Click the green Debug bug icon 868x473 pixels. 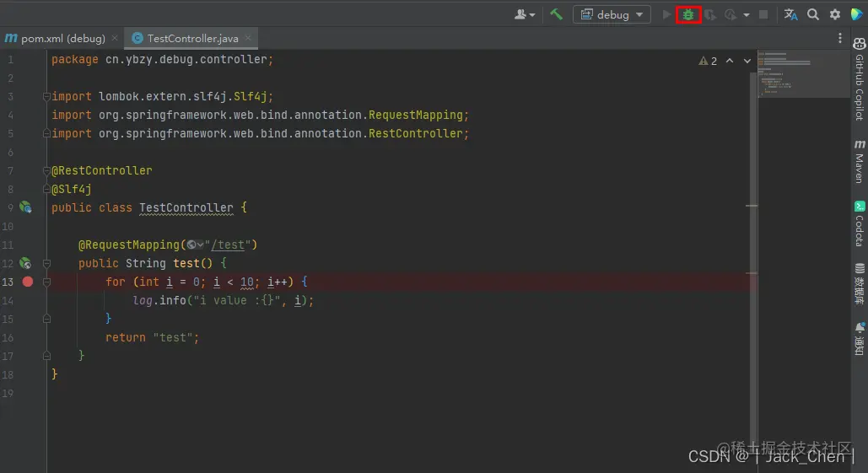(688, 15)
